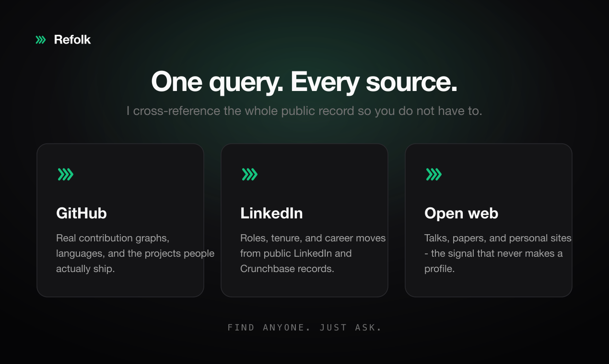
Task: Click the "Talks, papers, and personal sites" description
Action: [x=498, y=253]
